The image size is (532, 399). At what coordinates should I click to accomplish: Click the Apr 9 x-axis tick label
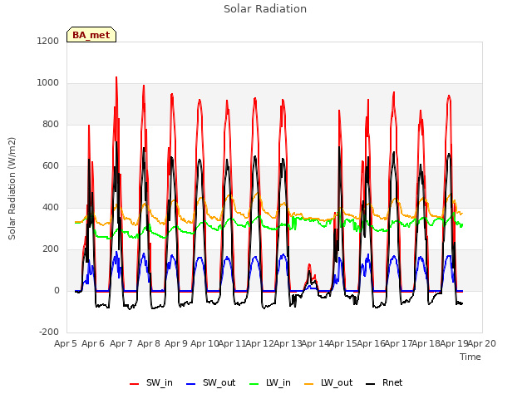point(176,343)
